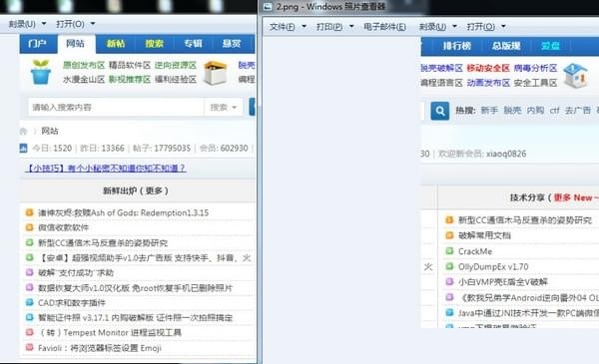Click the 福利经验区 link

click(x=176, y=80)
